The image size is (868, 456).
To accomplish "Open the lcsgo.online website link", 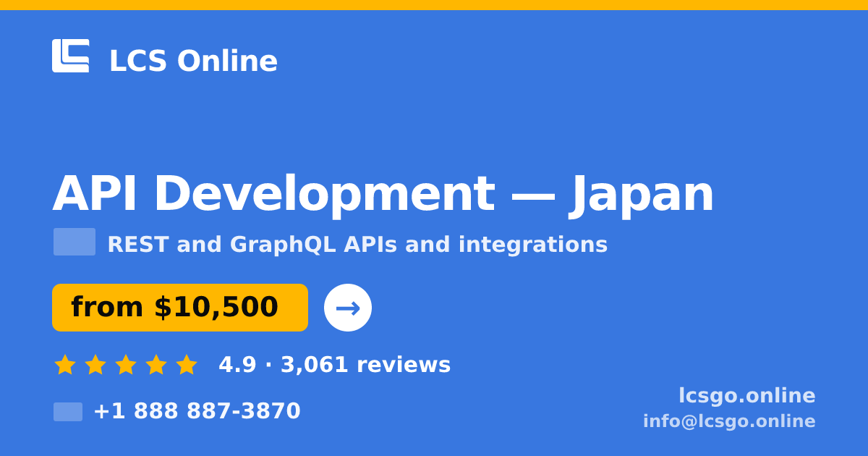I will (x=746, y=395).
